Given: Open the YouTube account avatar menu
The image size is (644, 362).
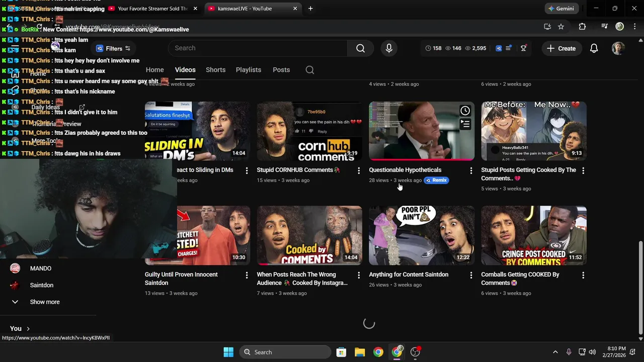Looking at the screenshot, I should click(x=618, y=48).
